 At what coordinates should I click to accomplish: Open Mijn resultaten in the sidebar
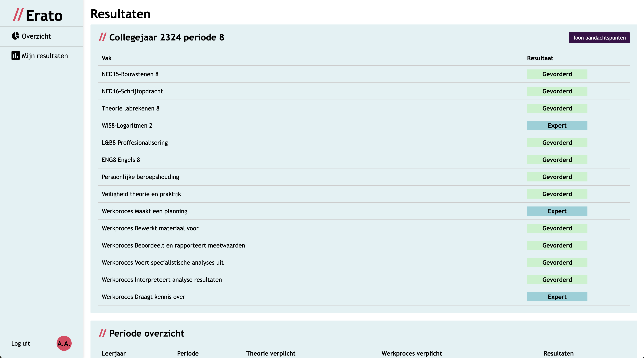click(44, 56)
